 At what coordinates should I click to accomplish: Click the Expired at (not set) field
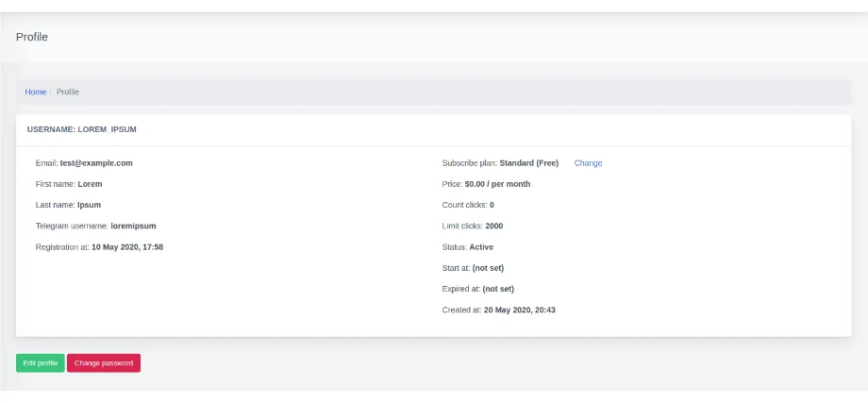pyautogui.click(x=498, y=289)
